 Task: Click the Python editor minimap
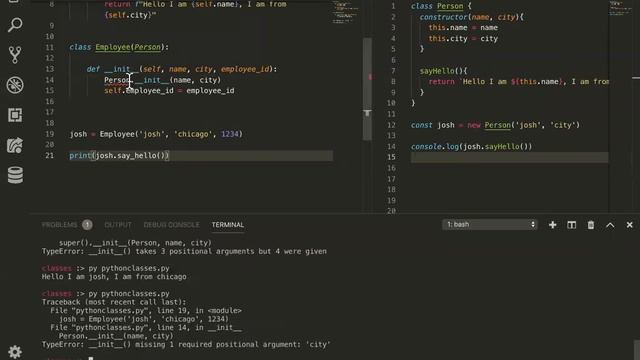tap(346, 12)
